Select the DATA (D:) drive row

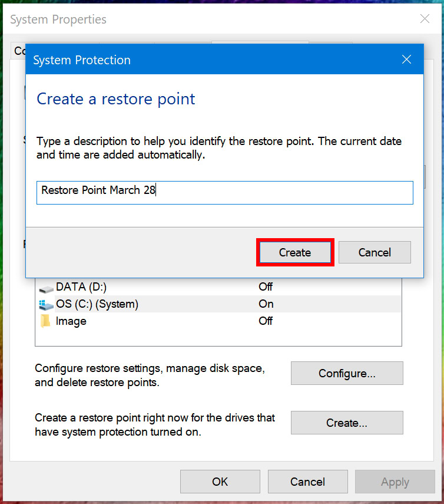pyautogui.click(x=218, y=286)
